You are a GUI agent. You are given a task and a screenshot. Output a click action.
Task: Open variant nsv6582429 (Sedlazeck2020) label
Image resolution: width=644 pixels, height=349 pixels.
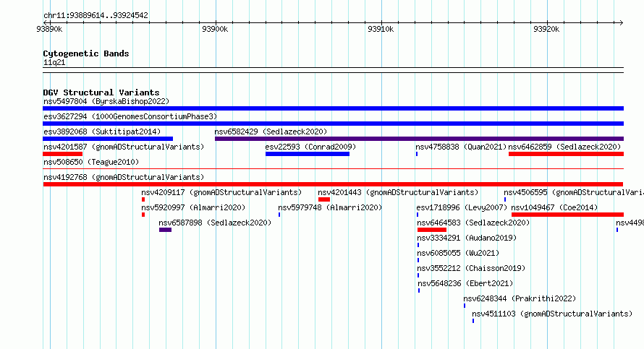[271, 132]
